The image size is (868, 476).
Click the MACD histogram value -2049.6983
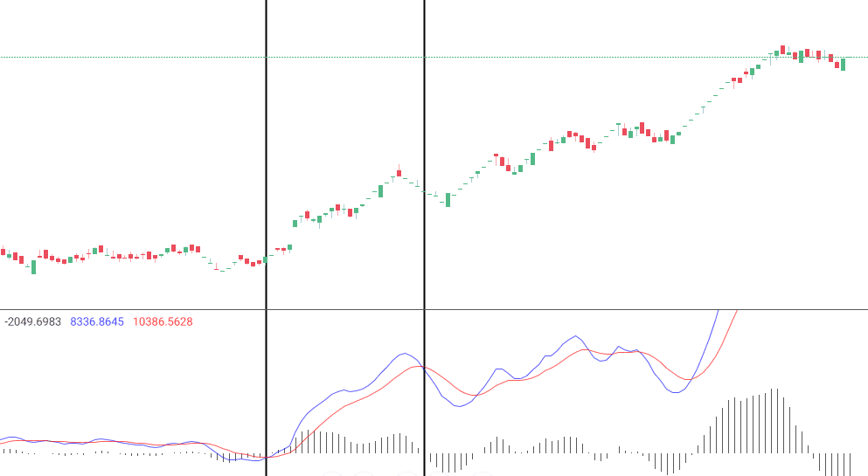coord(32,321)
